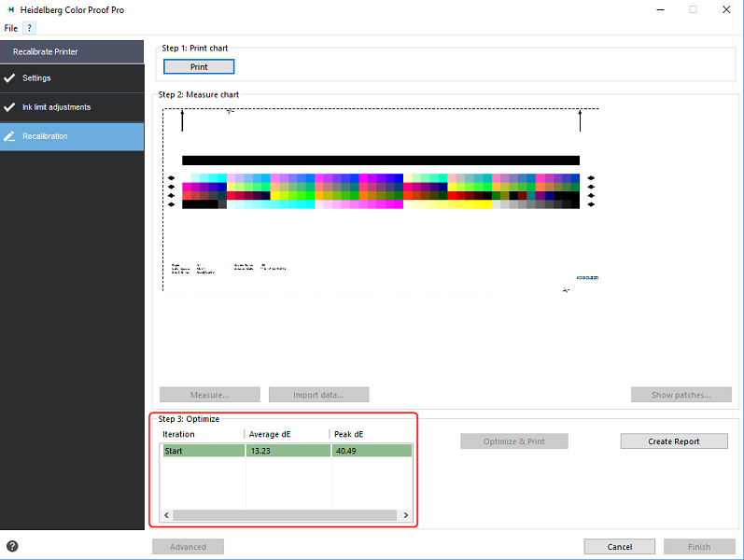Click the help question mark icon bottom-left
The width and height of the screenshot is (744, 560).
12,546
